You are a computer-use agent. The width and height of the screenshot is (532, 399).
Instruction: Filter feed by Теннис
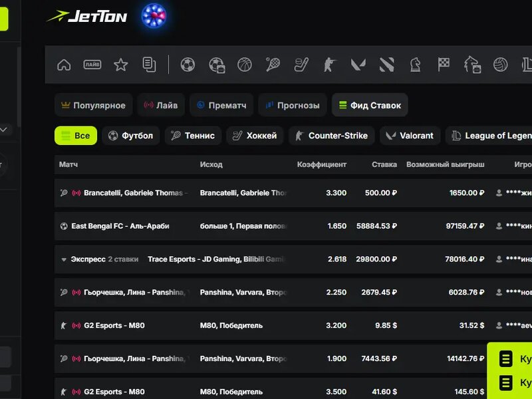point(193,136)
